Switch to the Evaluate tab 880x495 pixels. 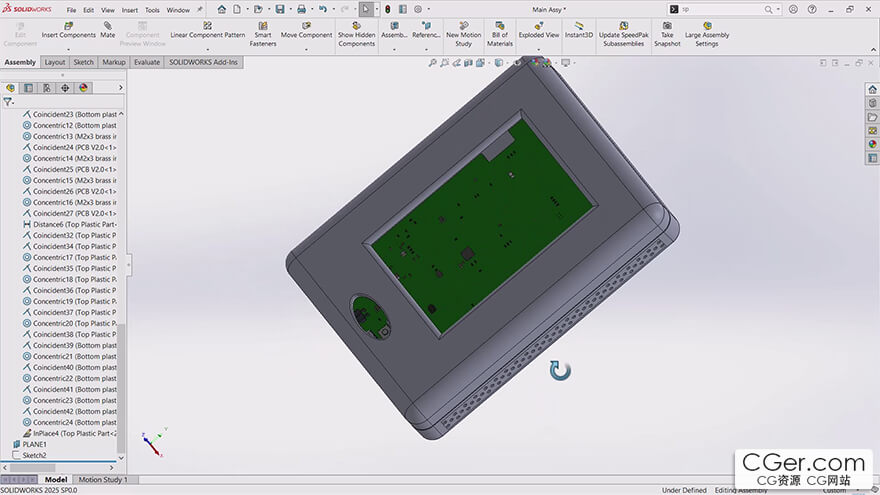point(147,62)
